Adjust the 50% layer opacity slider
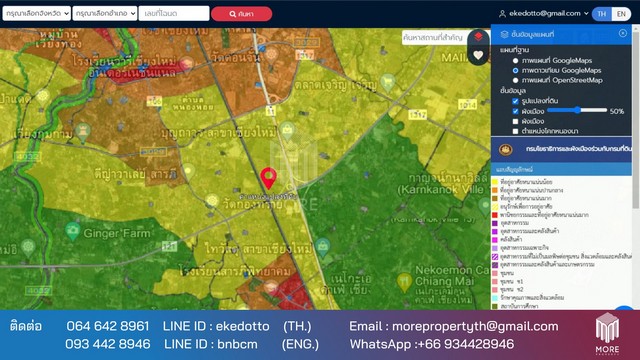Screen dimensions: 640x360 [577, 110]
